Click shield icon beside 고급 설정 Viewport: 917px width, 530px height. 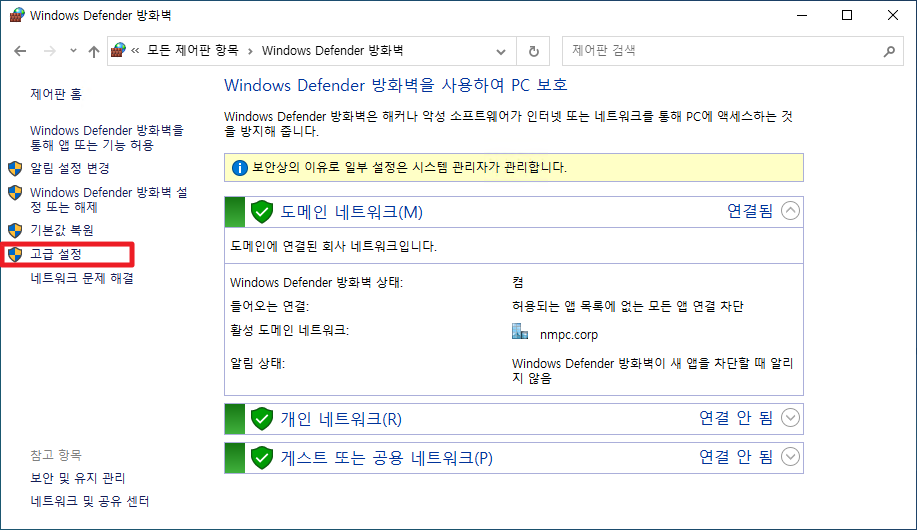(x=15, y=254)
